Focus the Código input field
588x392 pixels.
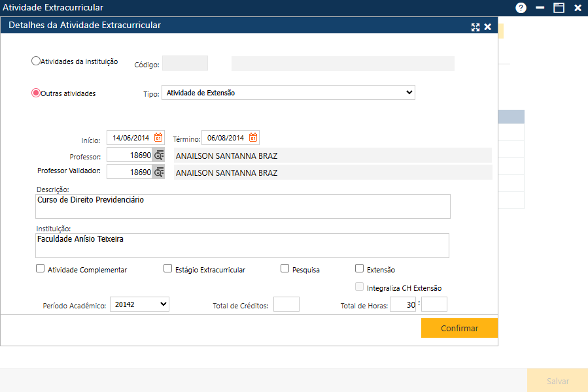[x=185, y=63]
